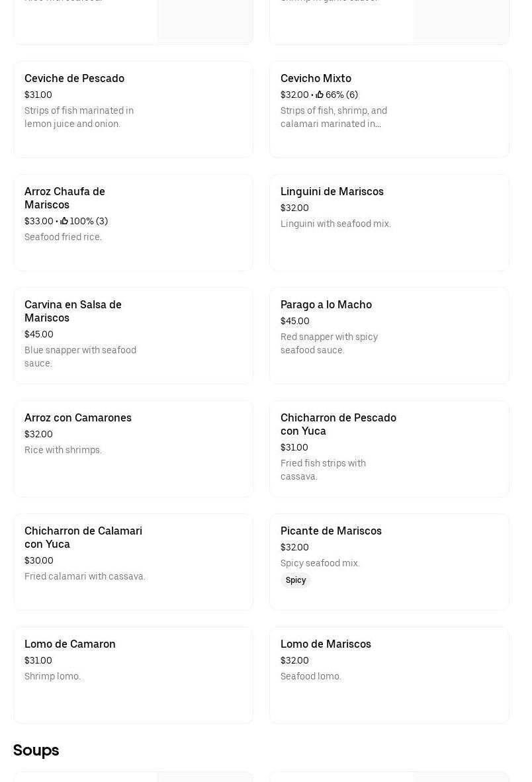Click the Spicy tag badge
Viewport: 532px width, 782px height.
[296, 580]
